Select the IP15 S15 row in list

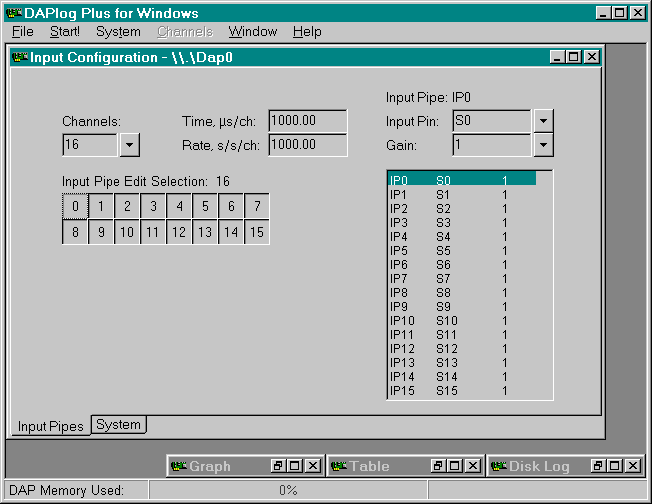462,390
